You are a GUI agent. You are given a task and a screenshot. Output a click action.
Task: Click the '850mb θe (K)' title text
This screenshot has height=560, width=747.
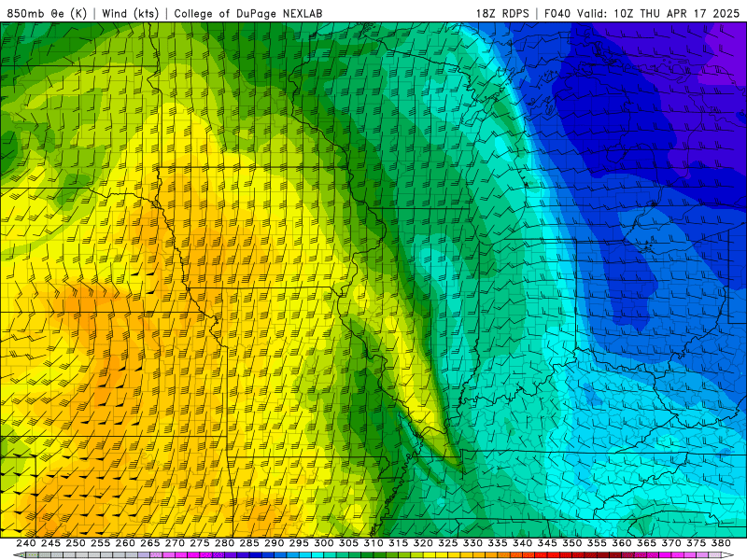click(x=47, y=13)
